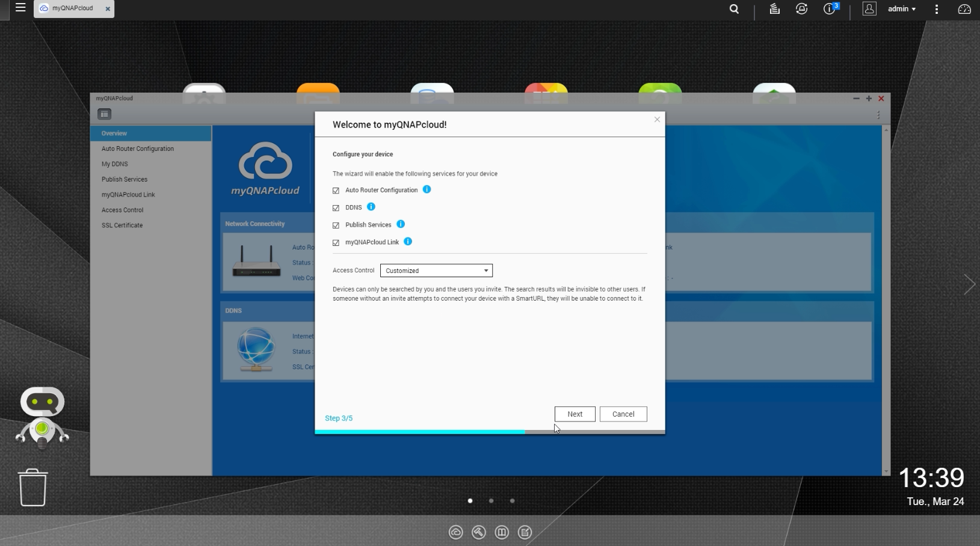Click the desktop clock showing 13:39
The width and height of the screenshot is (980, 546).
tap(931, 478)
